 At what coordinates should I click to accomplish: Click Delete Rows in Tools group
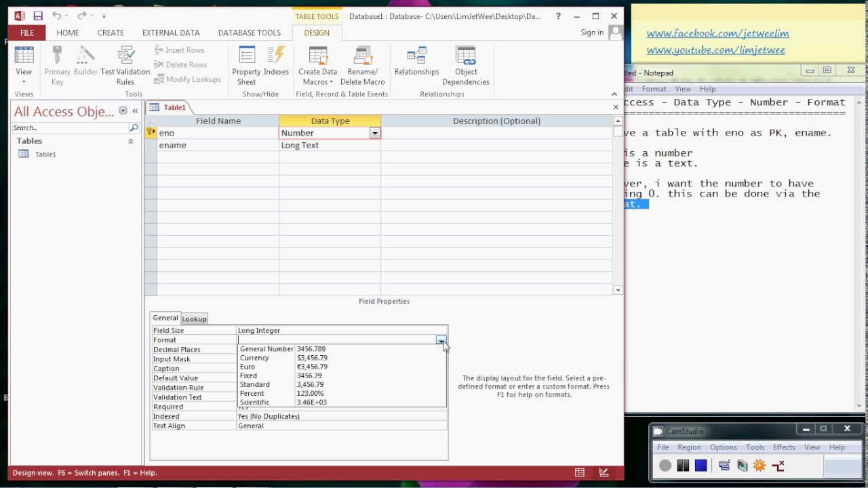click(180, 64)
